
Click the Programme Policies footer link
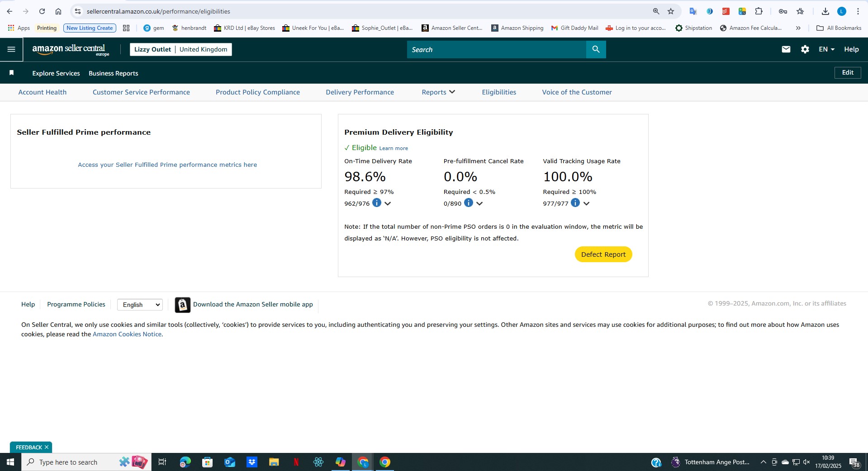tap(76, 304)
